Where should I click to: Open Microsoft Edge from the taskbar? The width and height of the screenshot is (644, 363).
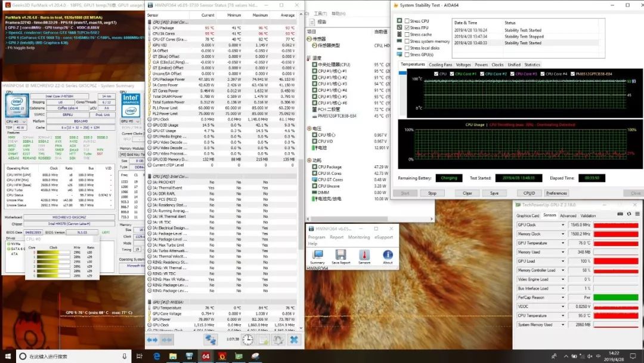[157, 356]
